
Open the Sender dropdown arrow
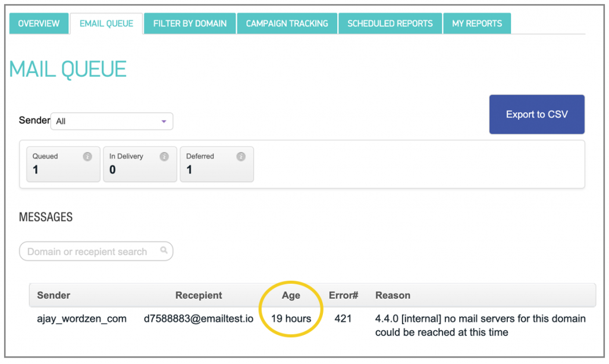(164, 121)
